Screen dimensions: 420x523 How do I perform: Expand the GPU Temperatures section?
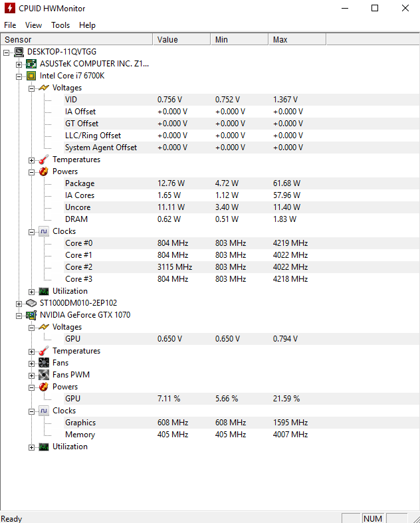pyautogui.click(x=31, y=352)
